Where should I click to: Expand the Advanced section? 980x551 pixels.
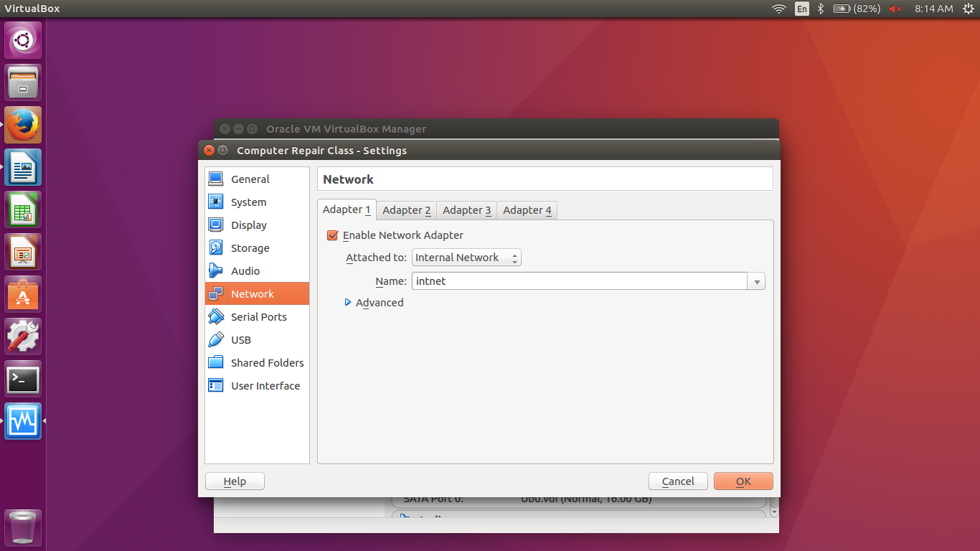374,303
